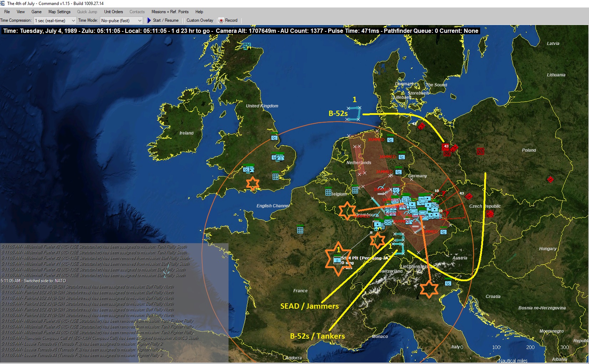The width and height of the screenshot is (589, 364).
Task: Click the Record button
Action: click(x=228, y=20)
